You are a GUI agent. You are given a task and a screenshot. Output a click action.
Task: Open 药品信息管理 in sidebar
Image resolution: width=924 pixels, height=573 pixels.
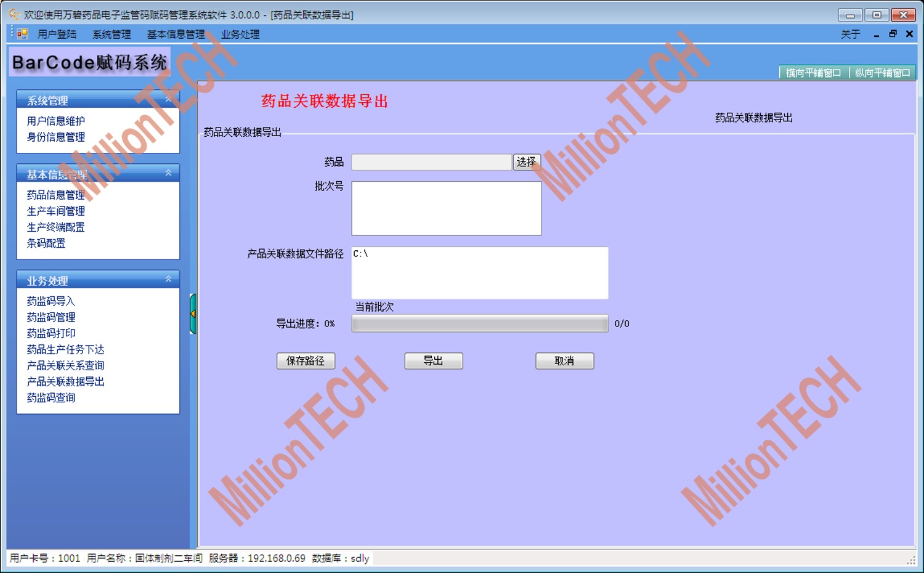56,195
